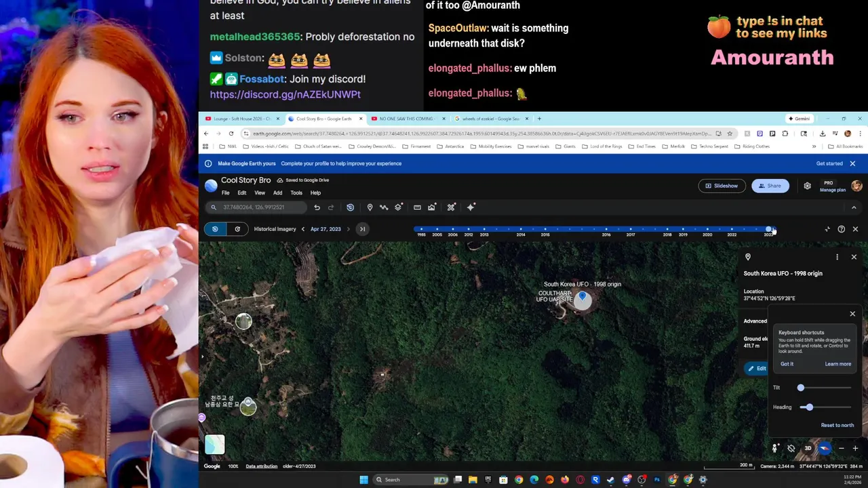Open the Edit menu
This screenshot has width=868, height=488.
[241, 193]
